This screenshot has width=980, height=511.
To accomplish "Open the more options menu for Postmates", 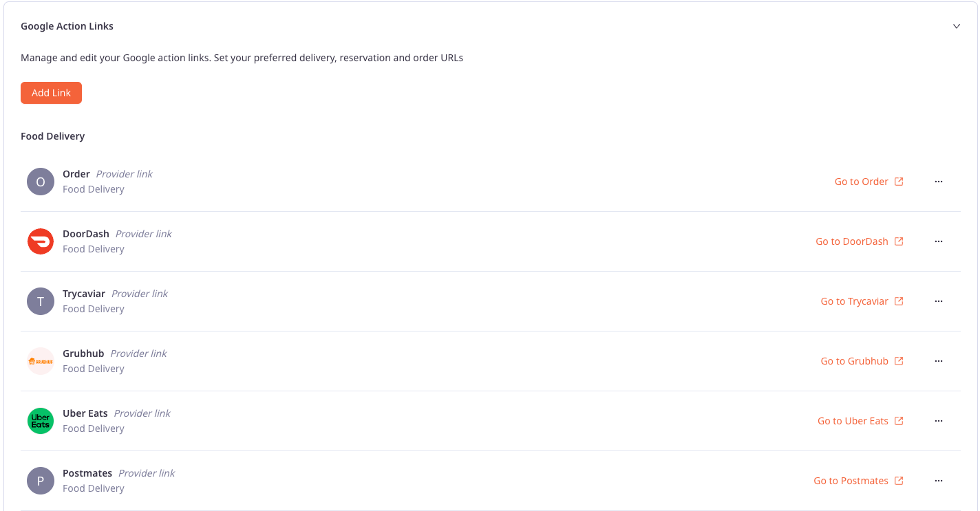I will coord(939,481).
